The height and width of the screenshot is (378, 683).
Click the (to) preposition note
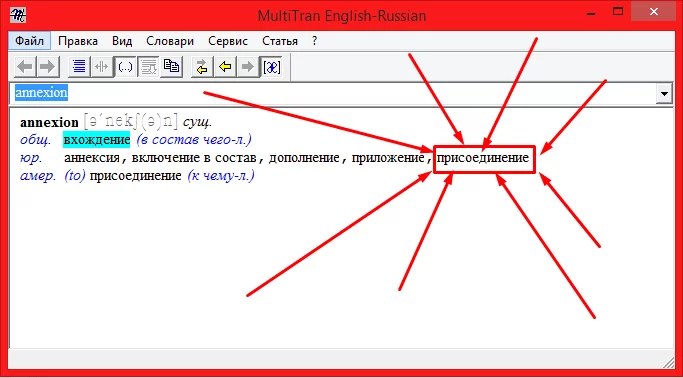[75, 176]
